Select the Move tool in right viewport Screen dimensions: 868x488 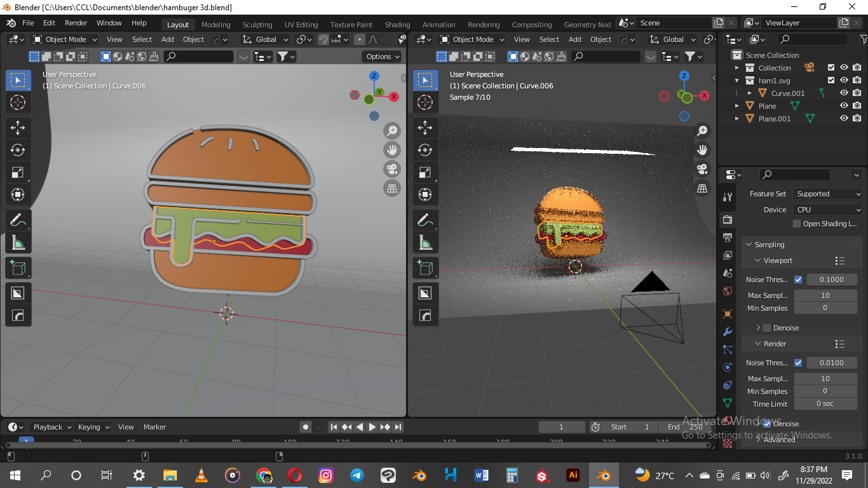[x=425, y=128]
